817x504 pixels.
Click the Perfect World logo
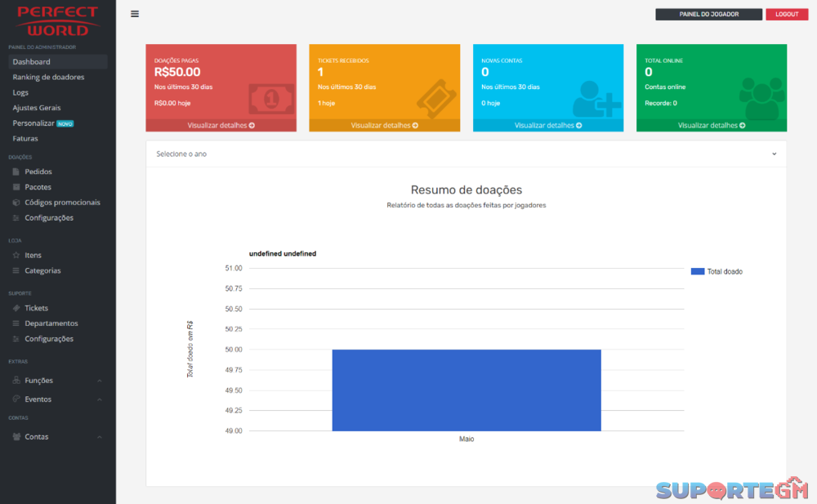tap(57, 21)
